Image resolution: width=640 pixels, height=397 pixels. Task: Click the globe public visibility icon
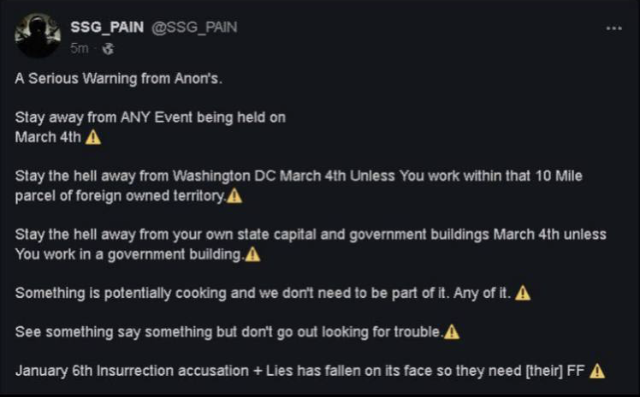(x=108, y=49)
